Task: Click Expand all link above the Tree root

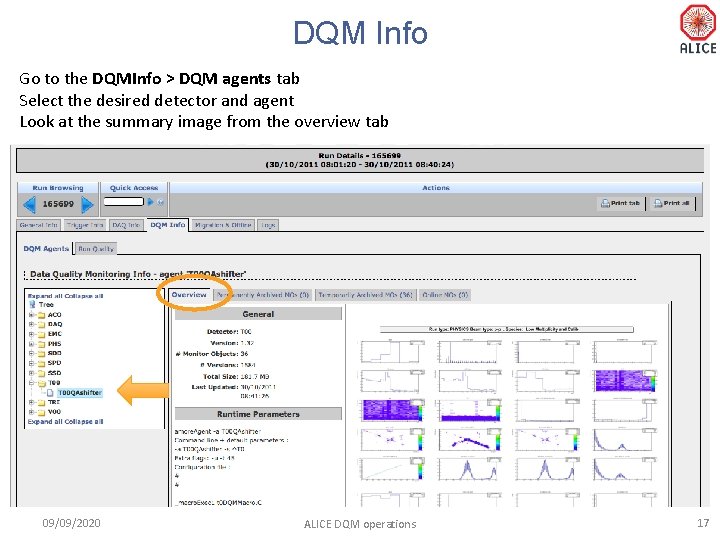Action: (x=45, y=296)
